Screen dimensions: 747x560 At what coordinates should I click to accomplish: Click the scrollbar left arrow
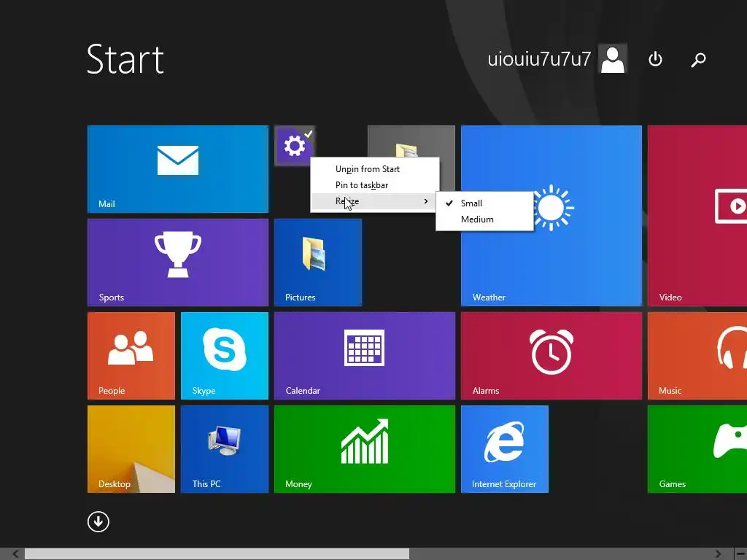pyautogui.click(x=15, y=554)
